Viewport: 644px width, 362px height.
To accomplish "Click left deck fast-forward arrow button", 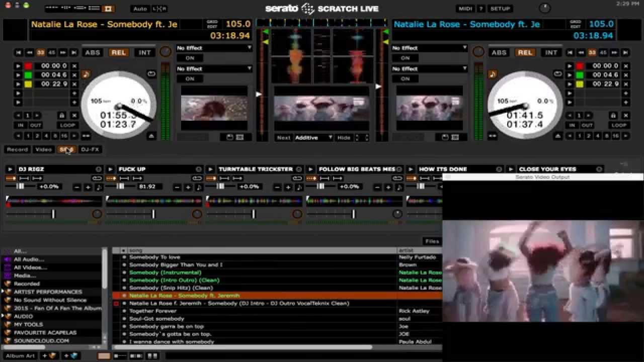I will (x=63, y=52).
